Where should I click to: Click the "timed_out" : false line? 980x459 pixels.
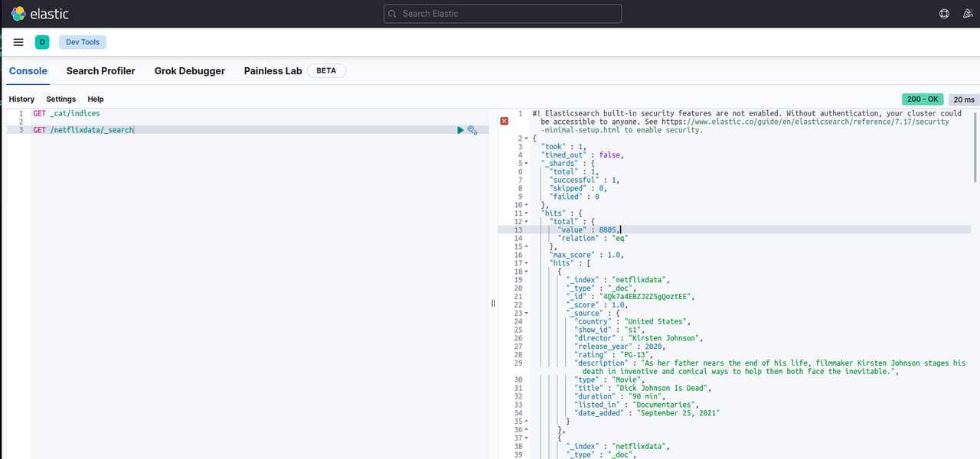(583, 155)
